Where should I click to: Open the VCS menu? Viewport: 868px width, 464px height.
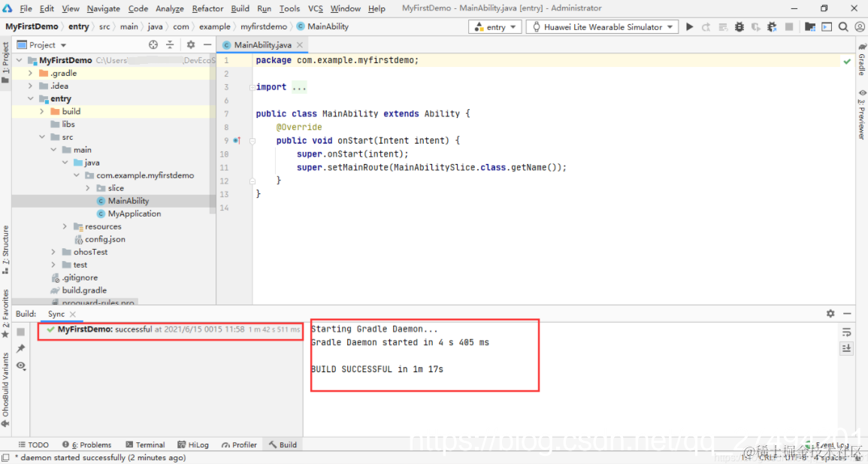(315, 8)
